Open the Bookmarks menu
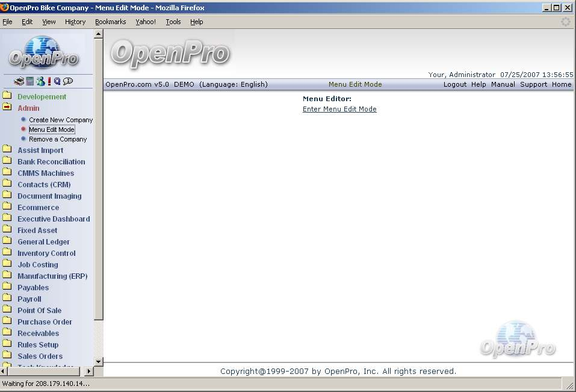Viewport: 576px width, 392px height. 110,22
